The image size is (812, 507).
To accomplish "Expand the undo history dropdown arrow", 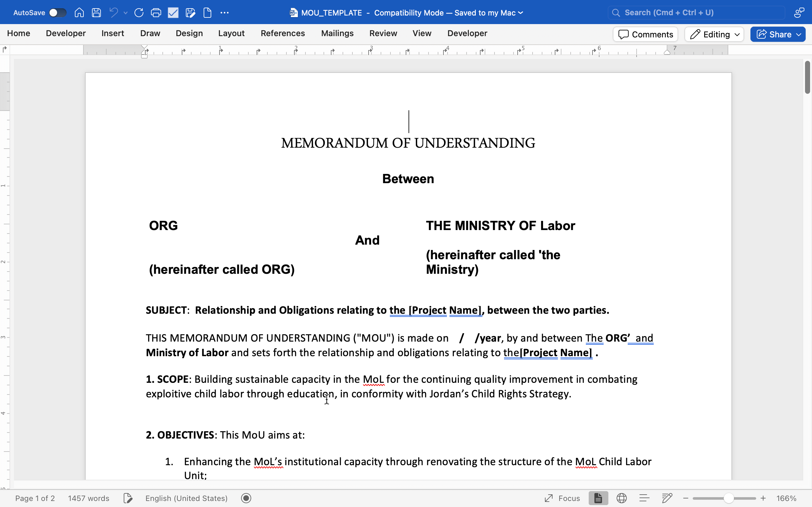I will pyautogui.click(x=126, y=13).
